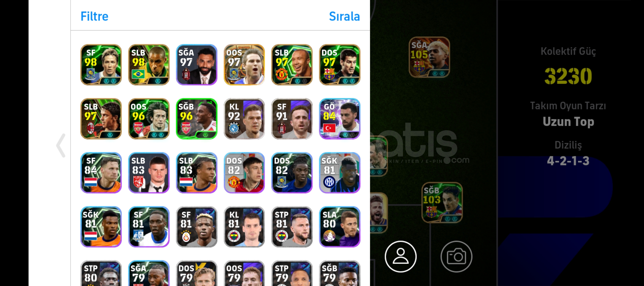
Task: Select STP 81 Fenerbahçe player card
Action: click(292, 227)
